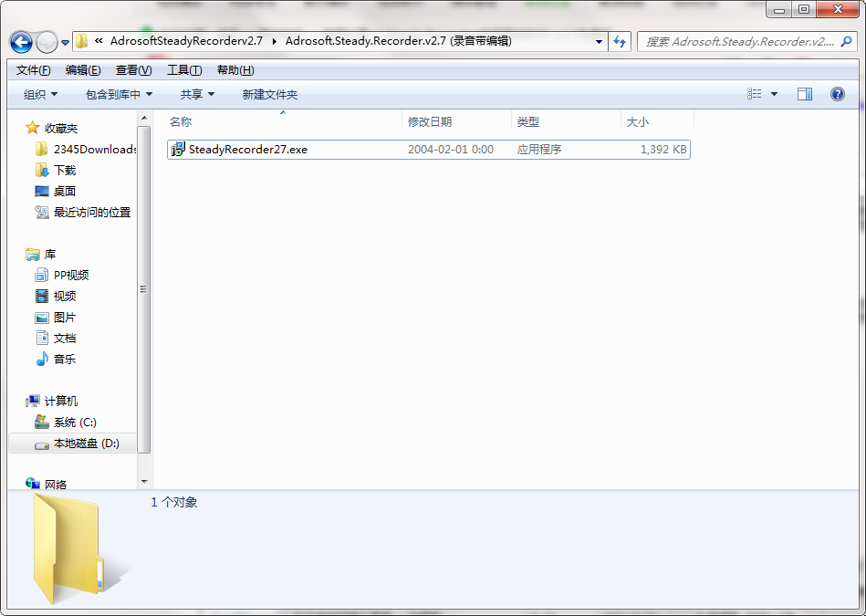Select SteadyRecorder27.exe file

[x=429, y=149]
